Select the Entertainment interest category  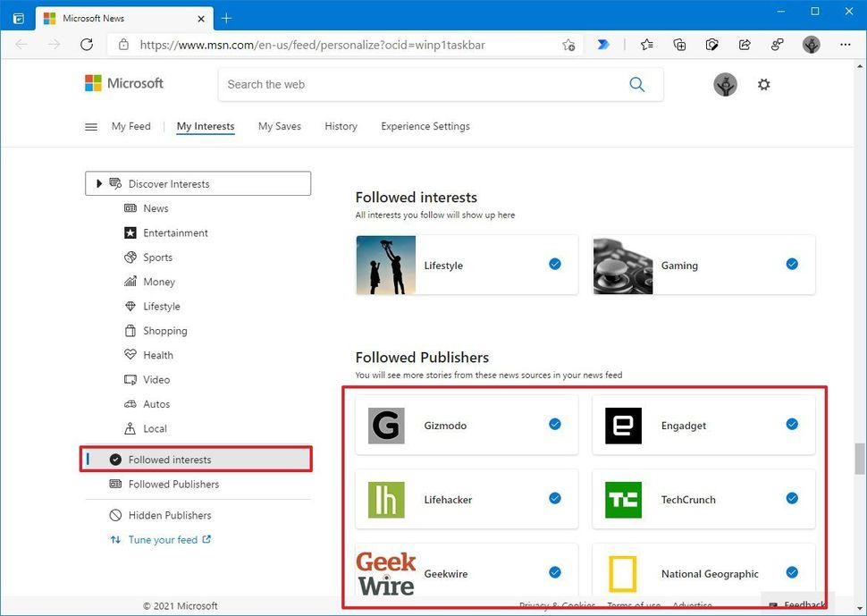(x=176, y=232)
